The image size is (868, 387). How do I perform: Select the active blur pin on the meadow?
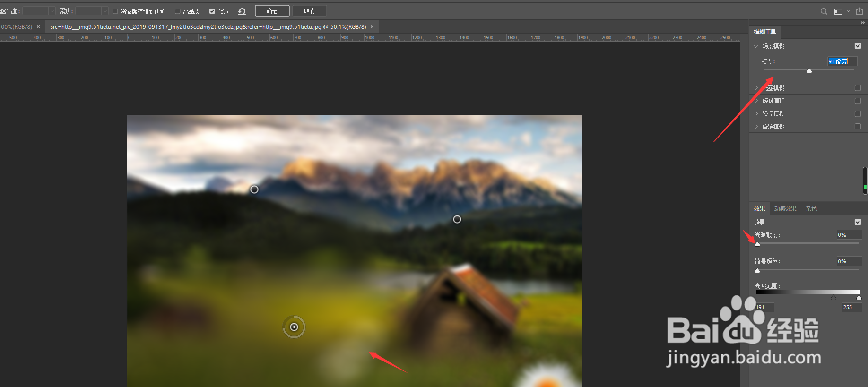coord(294,327)
